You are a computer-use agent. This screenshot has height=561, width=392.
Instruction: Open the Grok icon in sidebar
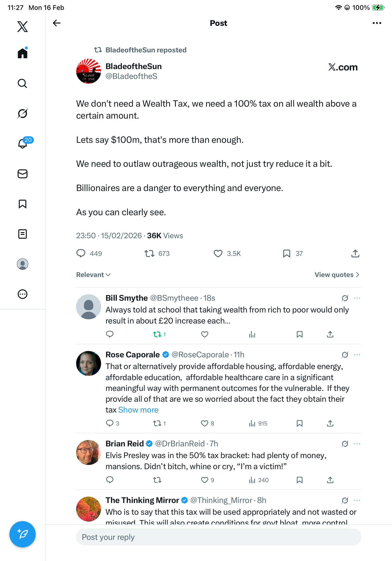click(23, 113)
